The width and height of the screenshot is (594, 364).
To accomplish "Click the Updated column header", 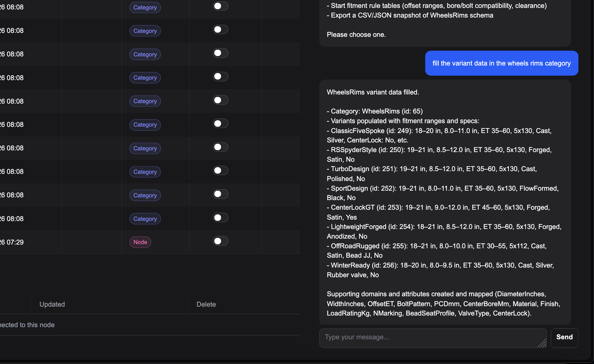I will point(52,304).
